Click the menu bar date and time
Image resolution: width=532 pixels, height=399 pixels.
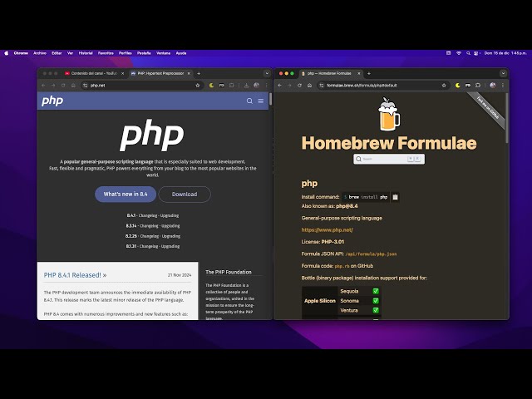pos(505,53)
